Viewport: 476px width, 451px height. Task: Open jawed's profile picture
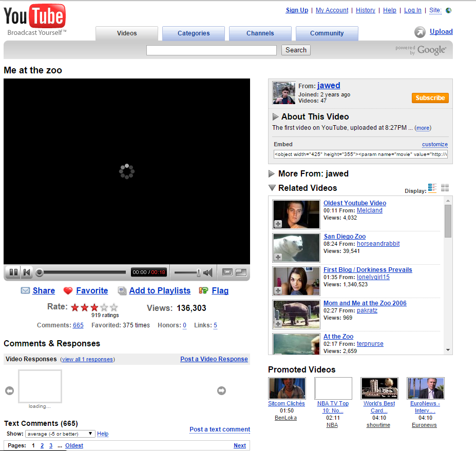[x=284, y=93]
